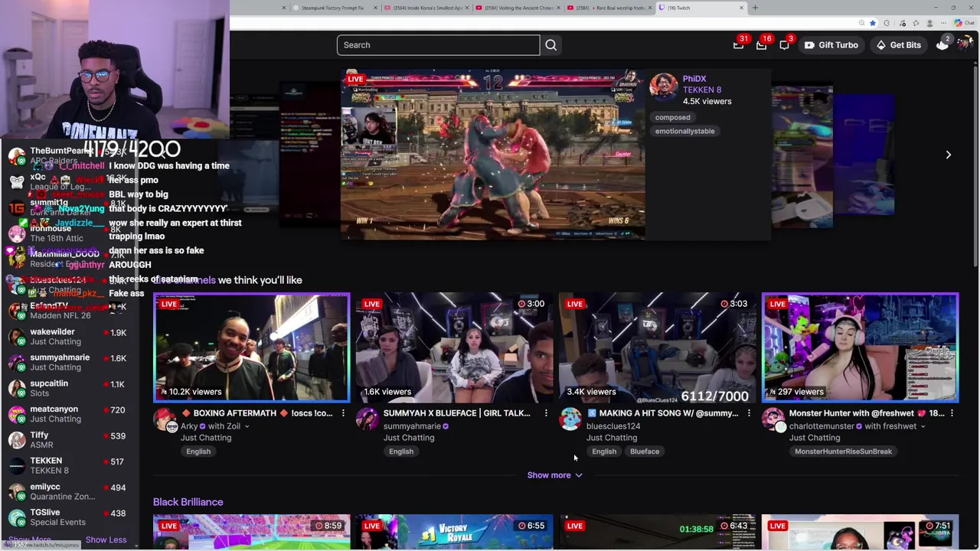The height and width of the screenshot is (551, 980).
Task: Click the Gift Turbo button
Action: pyautogui.click(x=831, y=45)
